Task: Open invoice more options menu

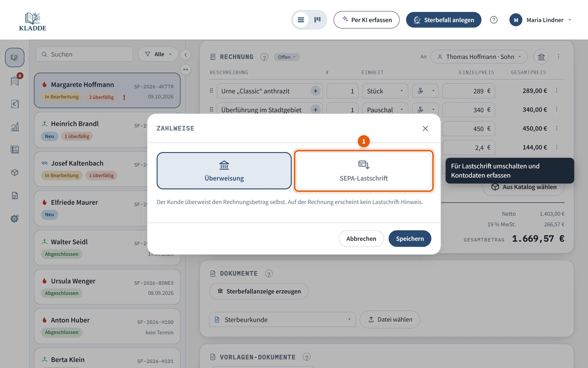Action: 558,57
